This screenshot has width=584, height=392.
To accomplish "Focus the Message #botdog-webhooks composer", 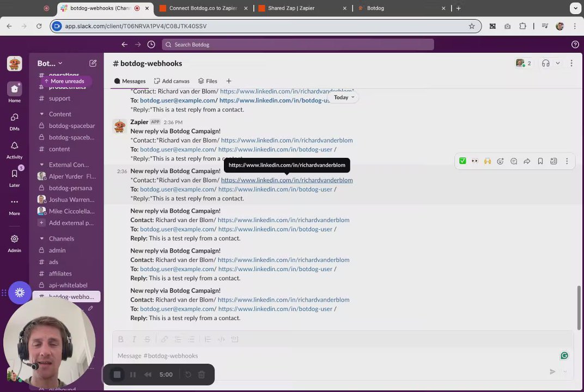I will pos(335,356).
